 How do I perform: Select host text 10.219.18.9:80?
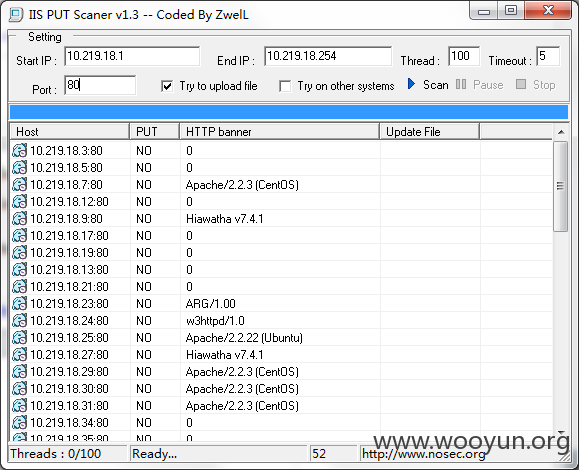point(66,219)
